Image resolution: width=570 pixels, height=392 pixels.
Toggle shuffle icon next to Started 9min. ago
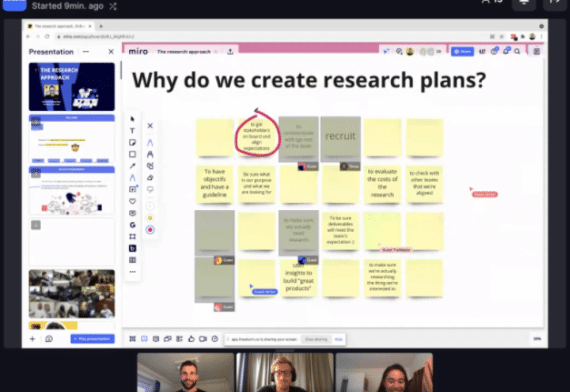pos(113,6)
